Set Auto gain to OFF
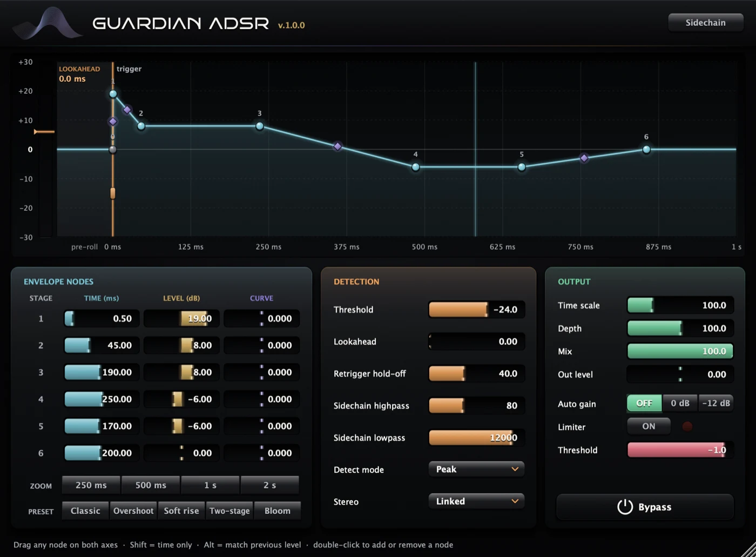Image resolution: width=756 pixels, height=557 pixels. tap(644, 403)
